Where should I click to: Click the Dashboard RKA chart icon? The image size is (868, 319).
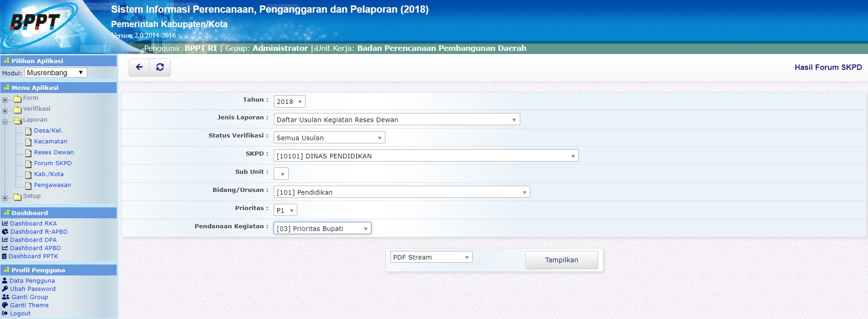5,223
